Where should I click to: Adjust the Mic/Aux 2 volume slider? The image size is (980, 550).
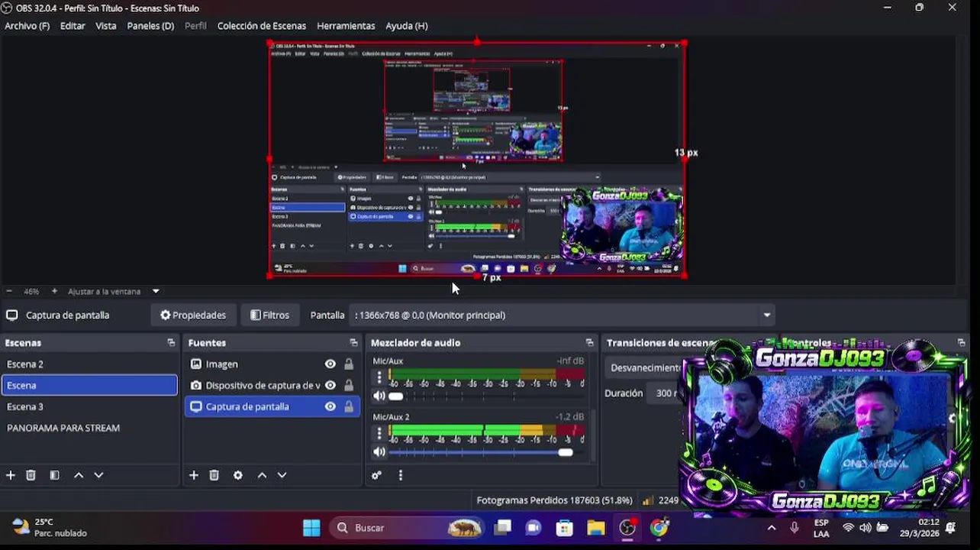coord(485,452)
